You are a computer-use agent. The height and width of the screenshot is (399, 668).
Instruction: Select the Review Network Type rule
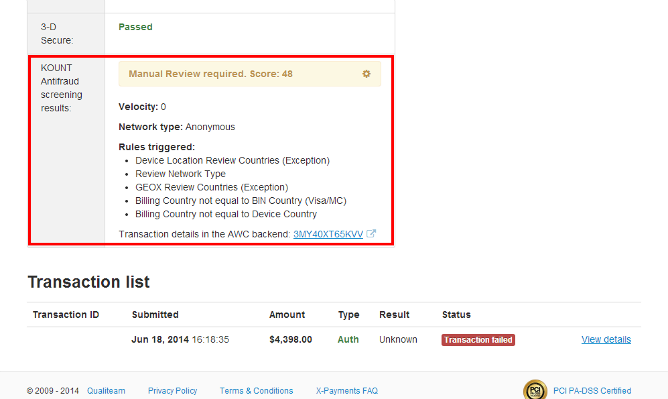click(181, 174)
